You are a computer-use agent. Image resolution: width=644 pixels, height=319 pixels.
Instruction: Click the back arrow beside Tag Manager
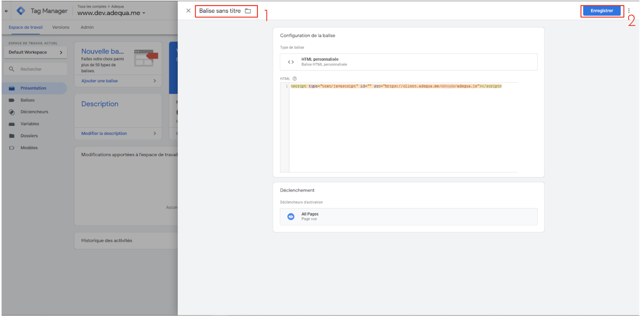click(x=6, y=11)
